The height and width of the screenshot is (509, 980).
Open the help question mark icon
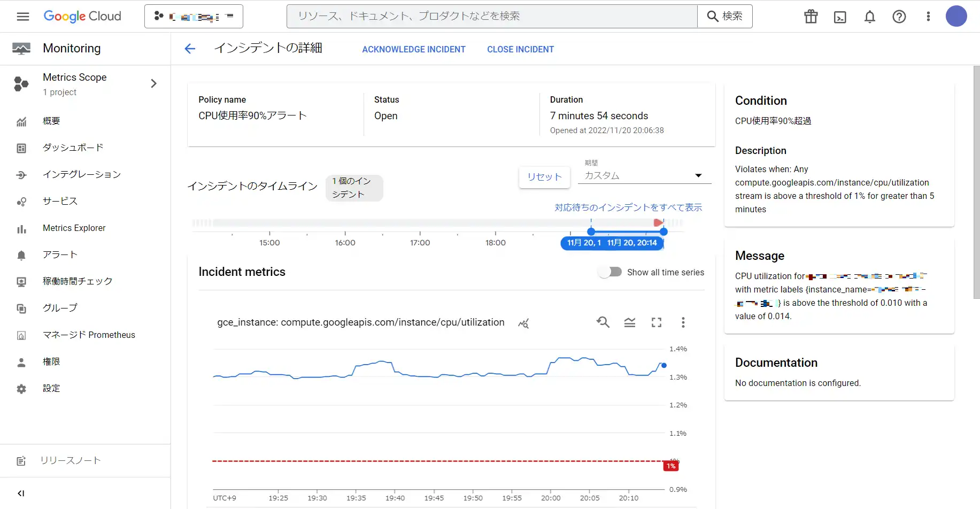pyautogui.click(x=899, y=17)
